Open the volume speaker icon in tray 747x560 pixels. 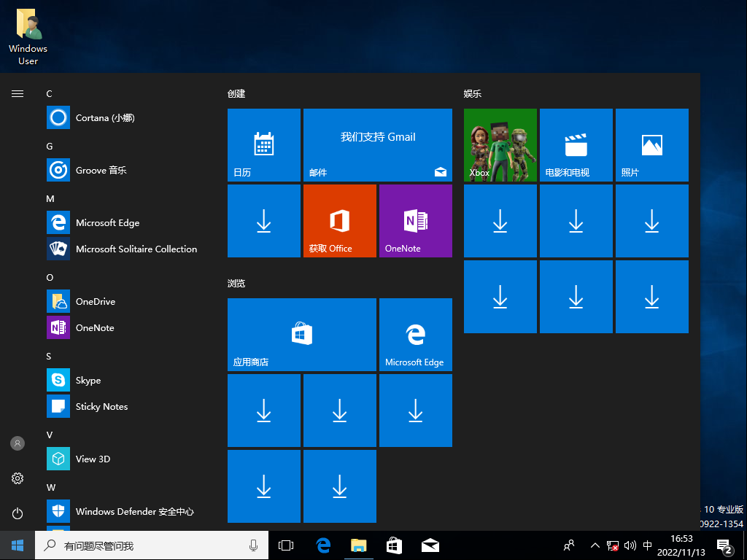click(x=630, y=545)
